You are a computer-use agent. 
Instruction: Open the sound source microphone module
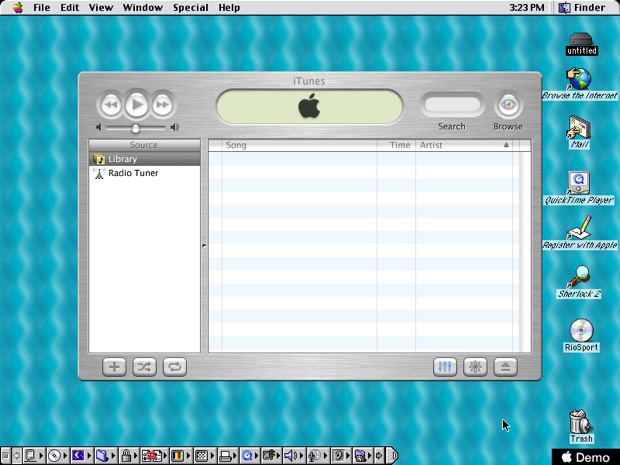tap(317, 456)
